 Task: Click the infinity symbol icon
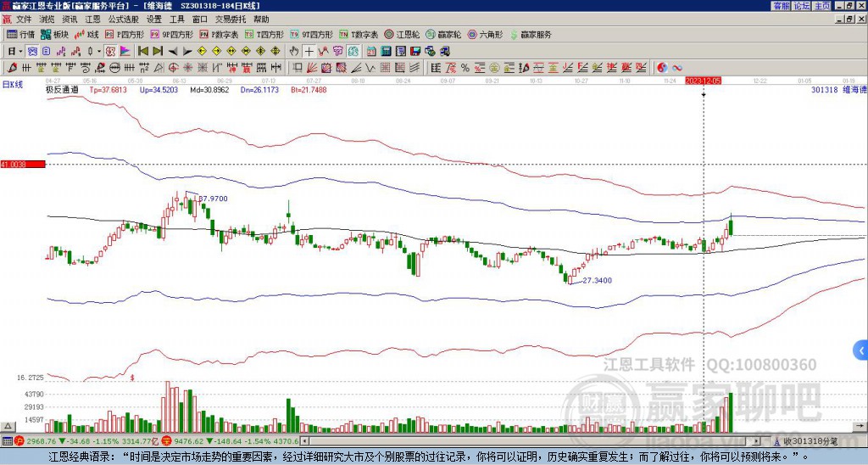coord(677,68)
